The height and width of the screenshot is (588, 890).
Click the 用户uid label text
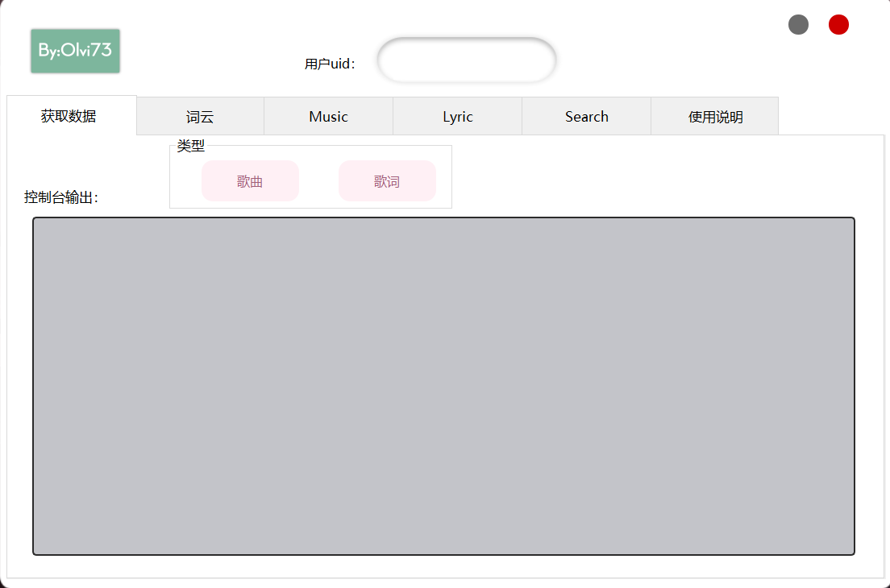(x=330, y=64)
